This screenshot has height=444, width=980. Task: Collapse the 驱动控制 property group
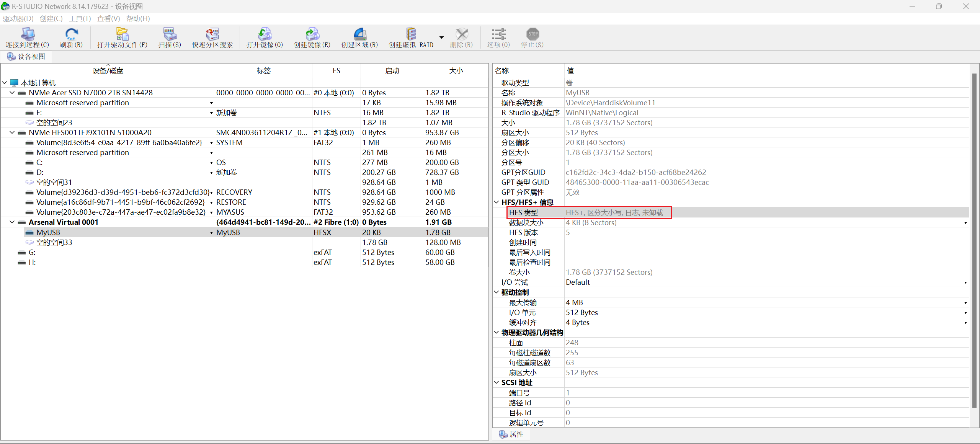(497, 292)
